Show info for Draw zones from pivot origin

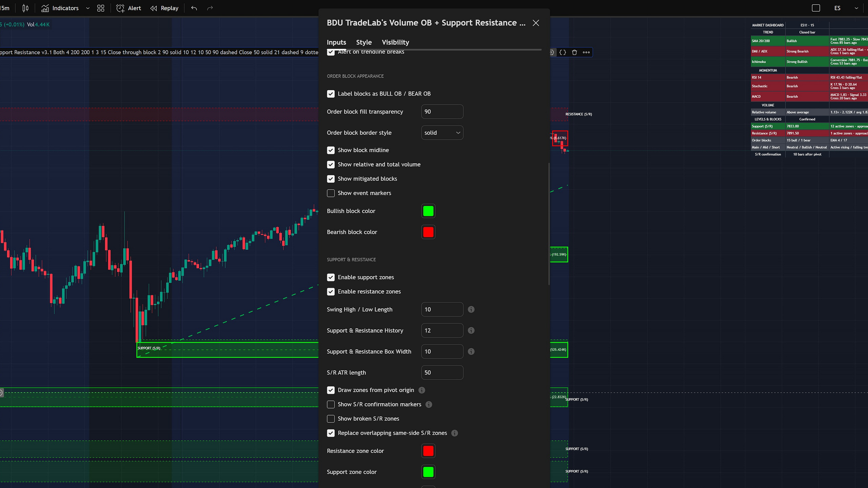pos(421,390)
